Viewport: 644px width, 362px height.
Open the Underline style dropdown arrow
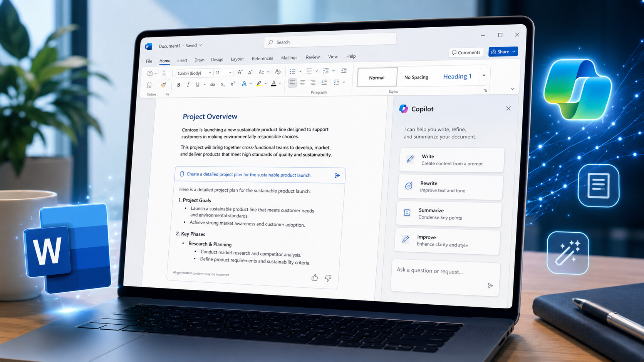[x=205, y=85]
